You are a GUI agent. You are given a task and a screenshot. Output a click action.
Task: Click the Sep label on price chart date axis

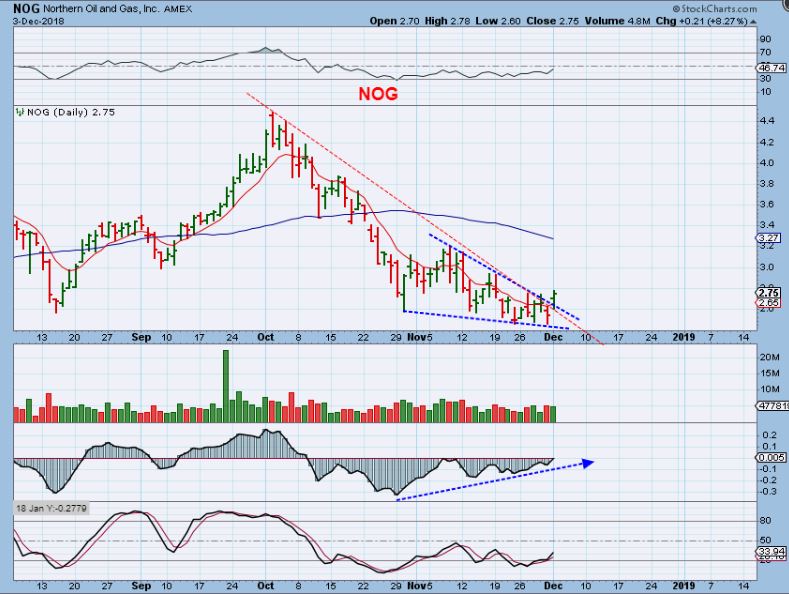click(x=141, y=337)
